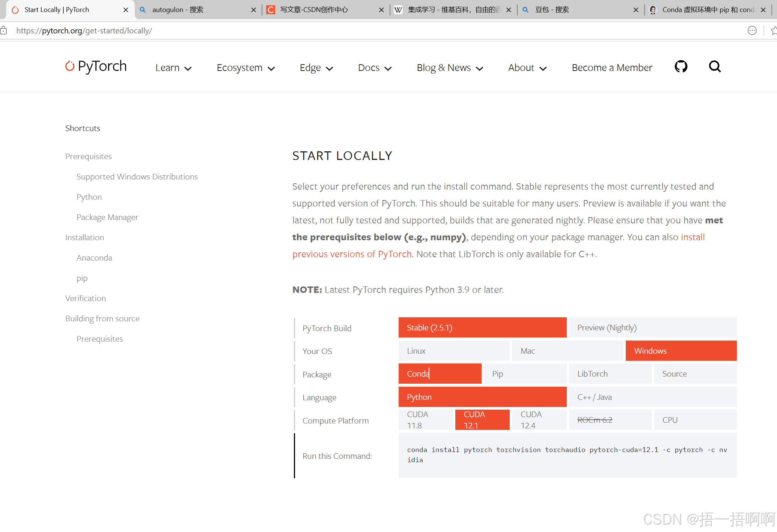Screen dimensions: 777x532
Task: Open the GitHub icon link in navbar
Action: click(x=681, y=67)
